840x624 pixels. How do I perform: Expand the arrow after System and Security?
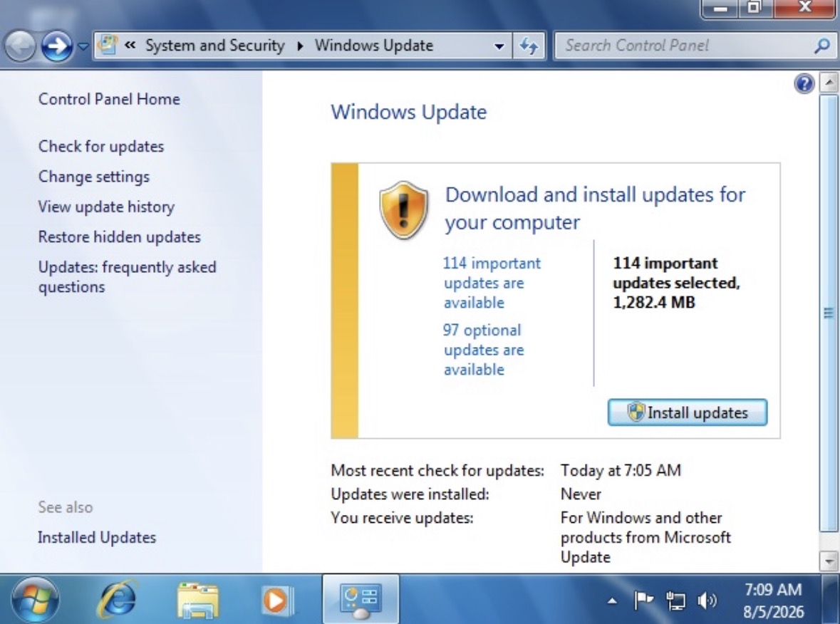[x=300, y=46]
